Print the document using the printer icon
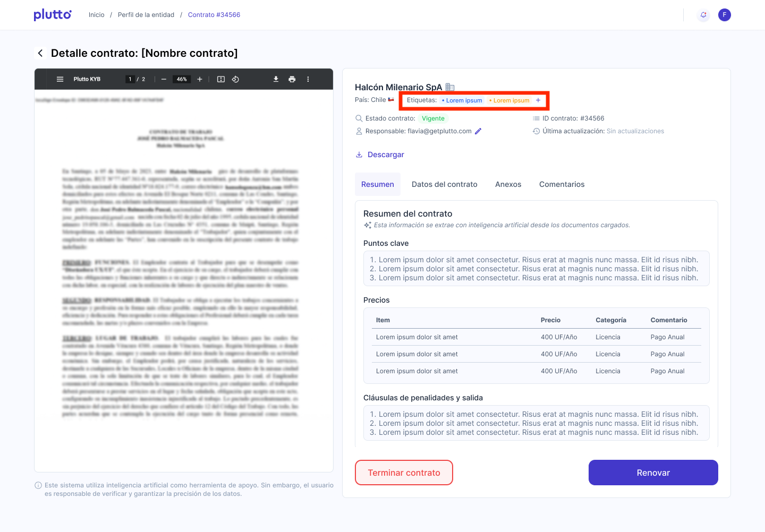 pos(292,79)
